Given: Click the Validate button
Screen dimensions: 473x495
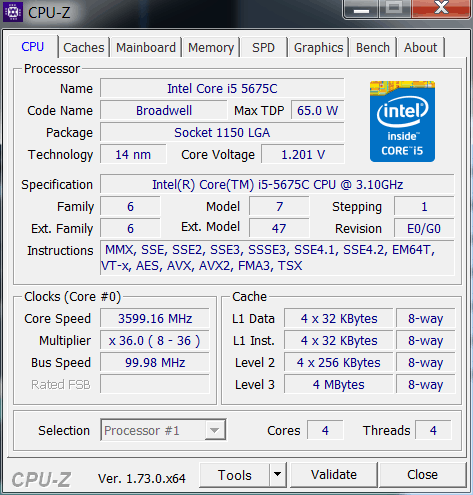Looking at the screenshot, I should pos(334,475).
